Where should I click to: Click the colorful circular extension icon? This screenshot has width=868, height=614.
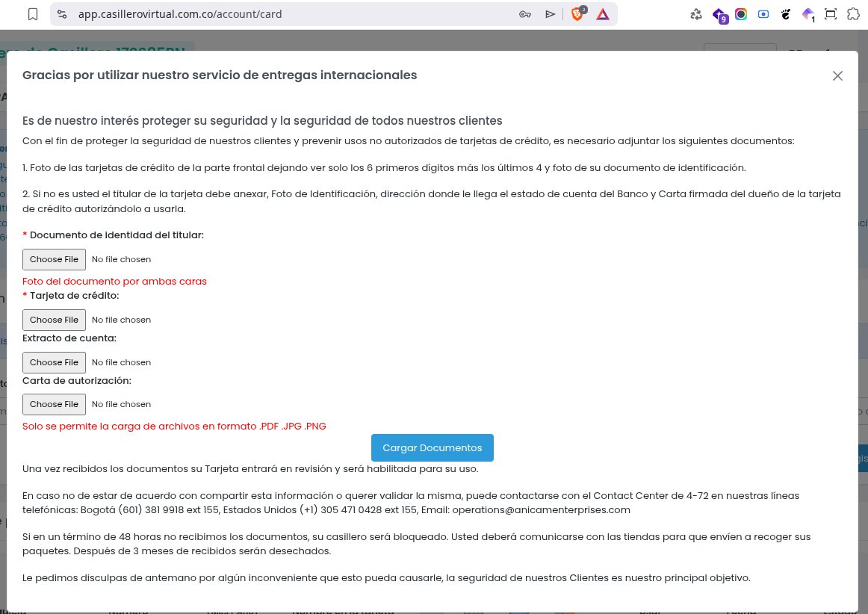coord(741,14)
